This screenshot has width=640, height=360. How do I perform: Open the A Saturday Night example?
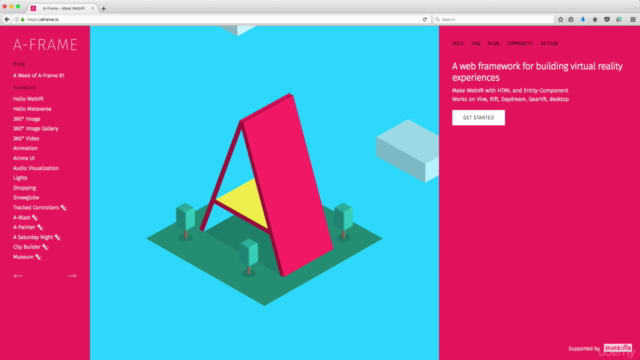click(37, 237)
